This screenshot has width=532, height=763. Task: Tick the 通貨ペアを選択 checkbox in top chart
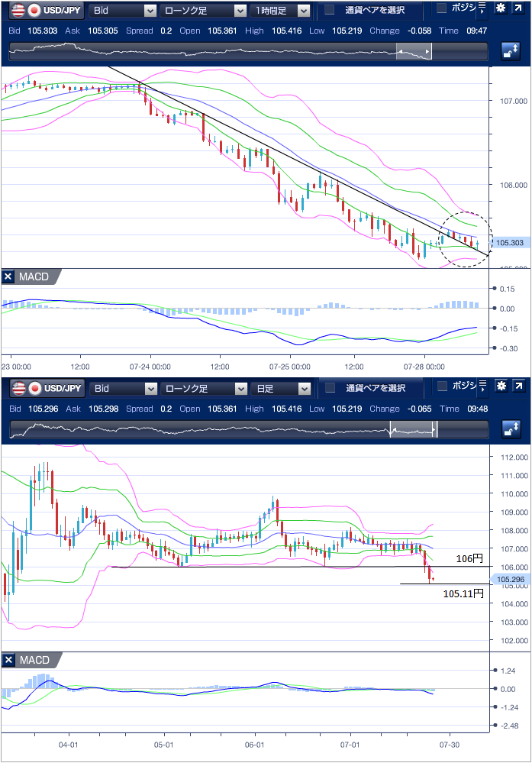(330, 11)
